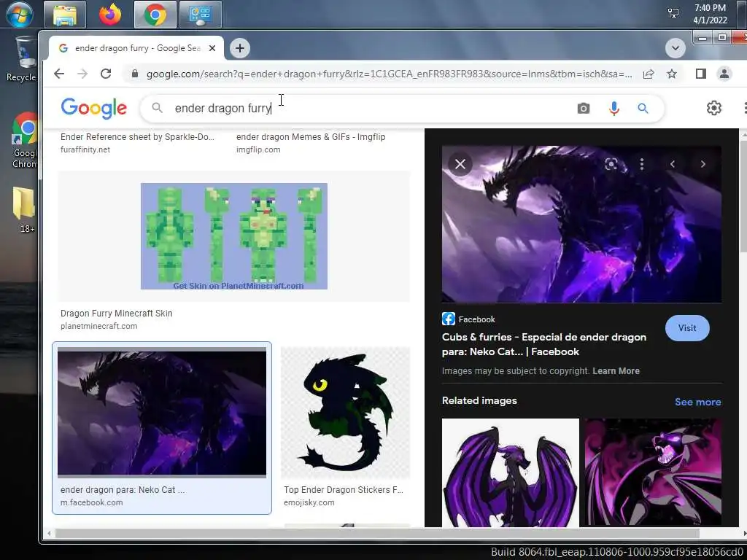Open the Top Ender Dragon Stickers thumbnail
747x560 pixels.
click(345, 413)
